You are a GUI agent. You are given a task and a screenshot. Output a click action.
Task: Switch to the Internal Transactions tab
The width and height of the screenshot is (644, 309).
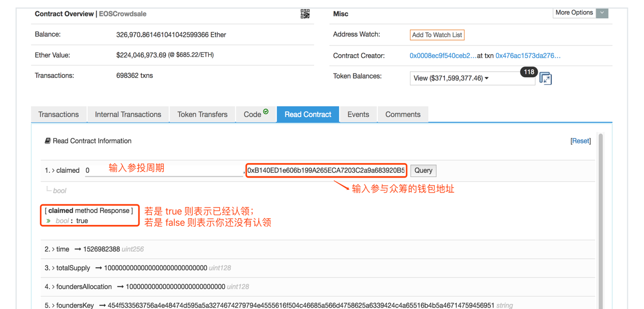pos(128,114)
